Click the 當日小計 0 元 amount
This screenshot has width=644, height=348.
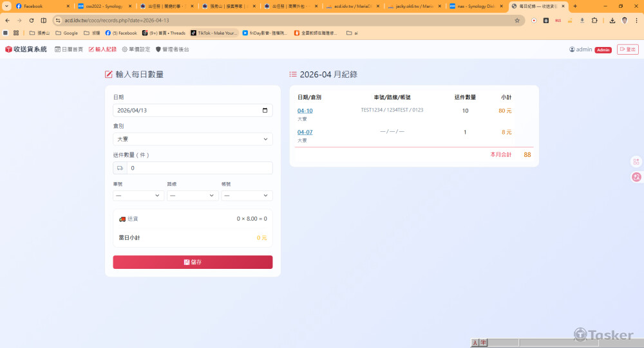(261, 237)
